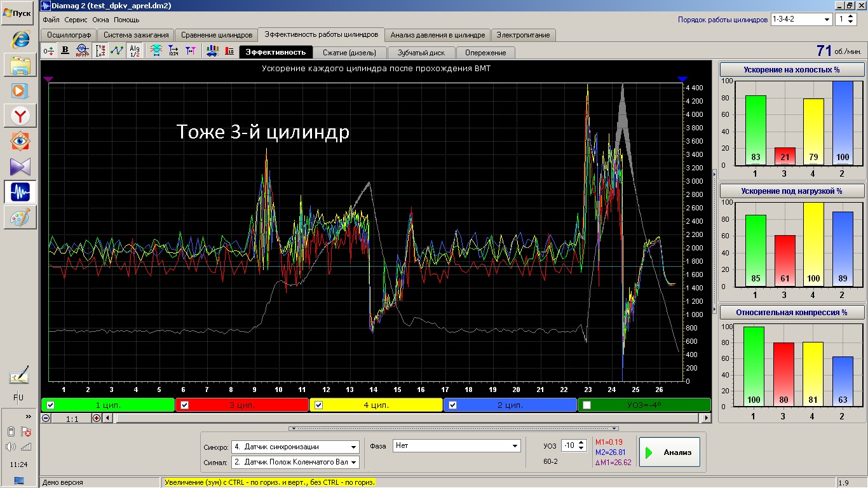
Task: Click the Diamag waveform taskbar icon
Action: coord(20,192)
